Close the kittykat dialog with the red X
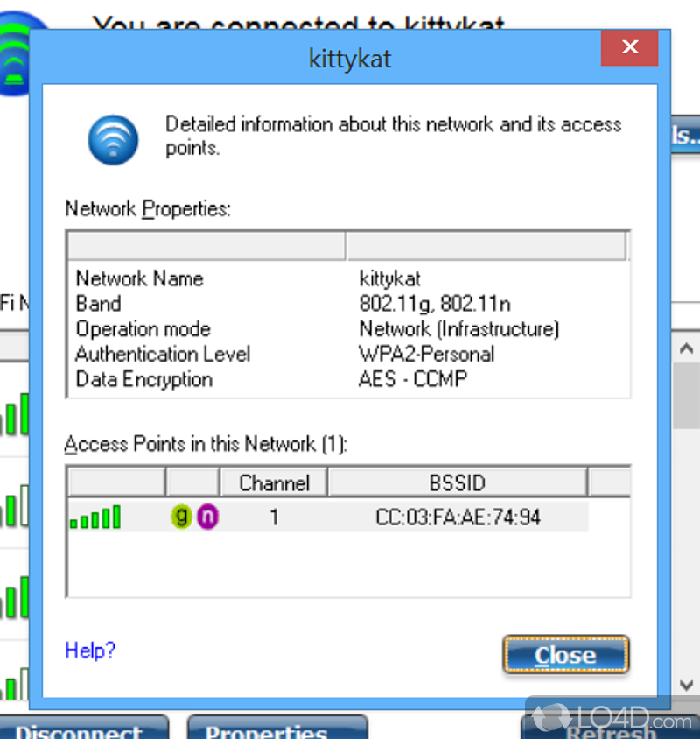 [629, 47]
